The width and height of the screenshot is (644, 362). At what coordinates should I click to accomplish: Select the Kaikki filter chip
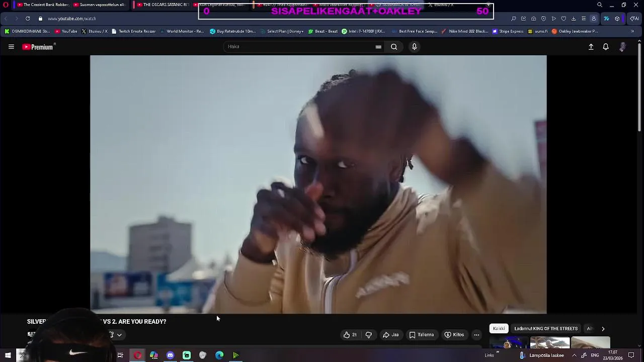pos(499,328)
